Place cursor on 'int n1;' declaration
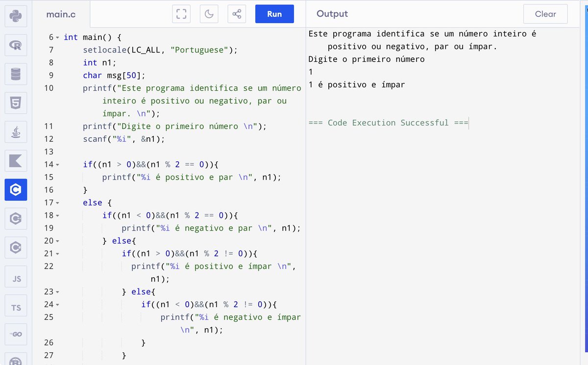 (x=99, y=62)
